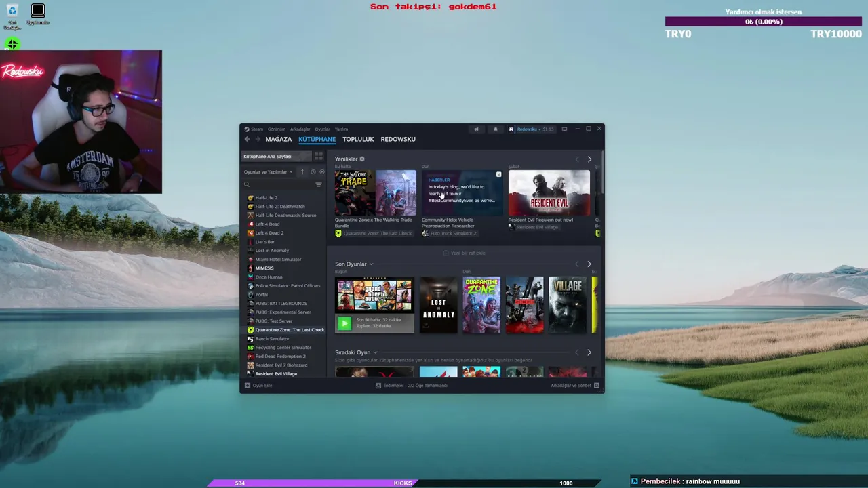Image resolution: width=868 pixels, height=488 pixels.
Task: Click the downloads icon in bottom bar
Action: (x=378, y=385)
